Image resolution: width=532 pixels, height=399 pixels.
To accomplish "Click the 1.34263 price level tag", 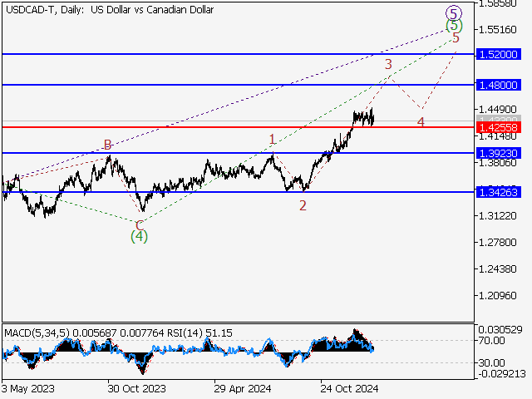I will point(498,192).
